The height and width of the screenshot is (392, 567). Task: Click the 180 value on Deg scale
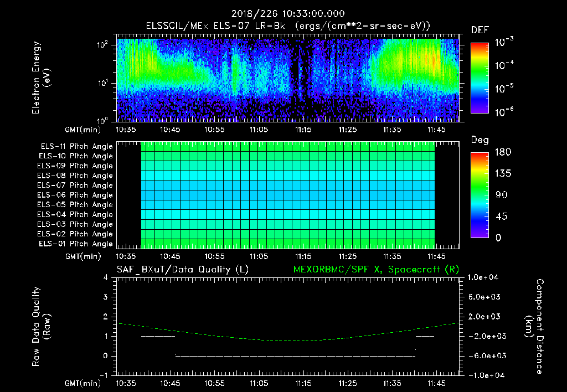pos(503,152)
